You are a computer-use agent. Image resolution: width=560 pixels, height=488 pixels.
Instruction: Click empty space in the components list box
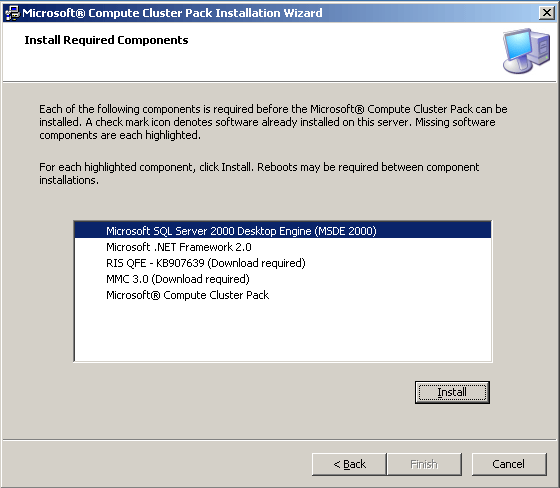point(282,332)
